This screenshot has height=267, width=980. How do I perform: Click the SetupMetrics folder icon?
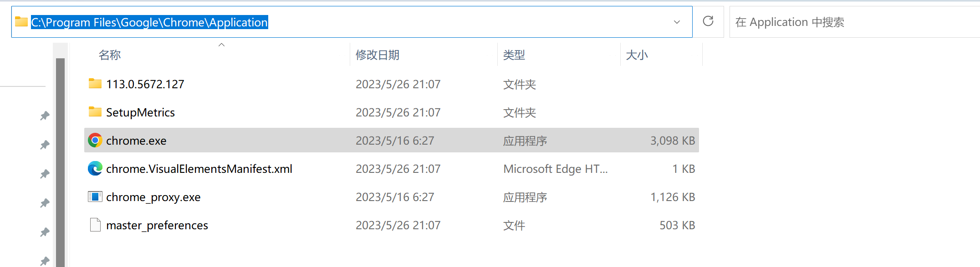click(94, 112)
